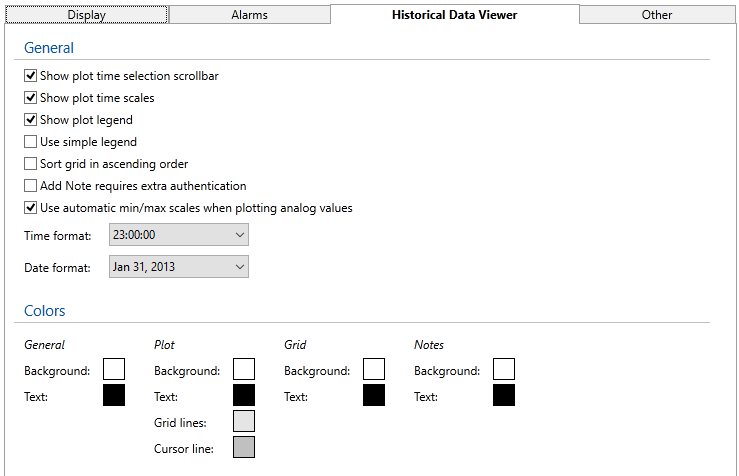The height and width of the screenshot is (476, 739).
Task: Edit the Notes text color swatch
Action: point(504,396)
